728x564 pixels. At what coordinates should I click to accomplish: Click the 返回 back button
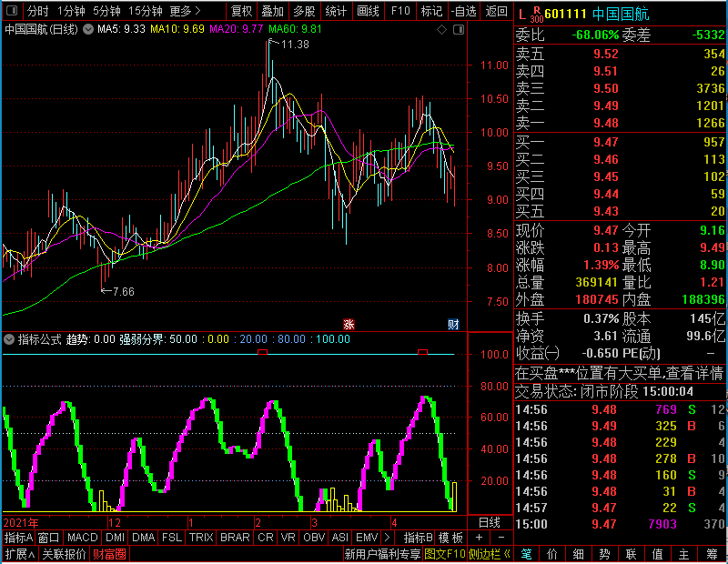[496, 11]
